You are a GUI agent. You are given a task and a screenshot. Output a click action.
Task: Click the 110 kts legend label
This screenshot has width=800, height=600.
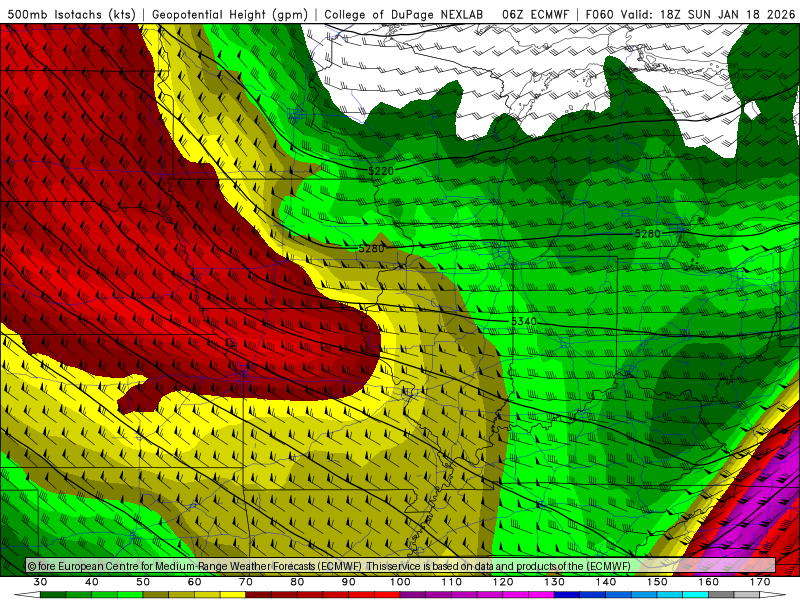pyautogui.click(x=452, y=582)
